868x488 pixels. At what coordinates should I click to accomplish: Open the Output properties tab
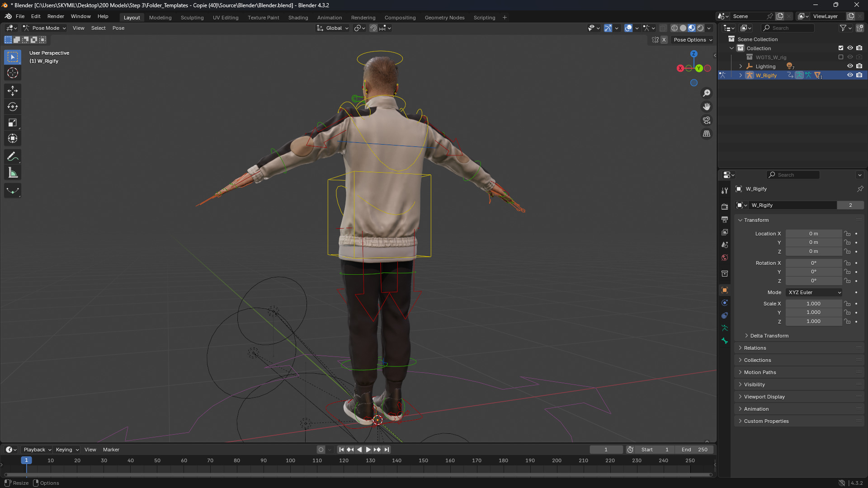pos(725,220)
